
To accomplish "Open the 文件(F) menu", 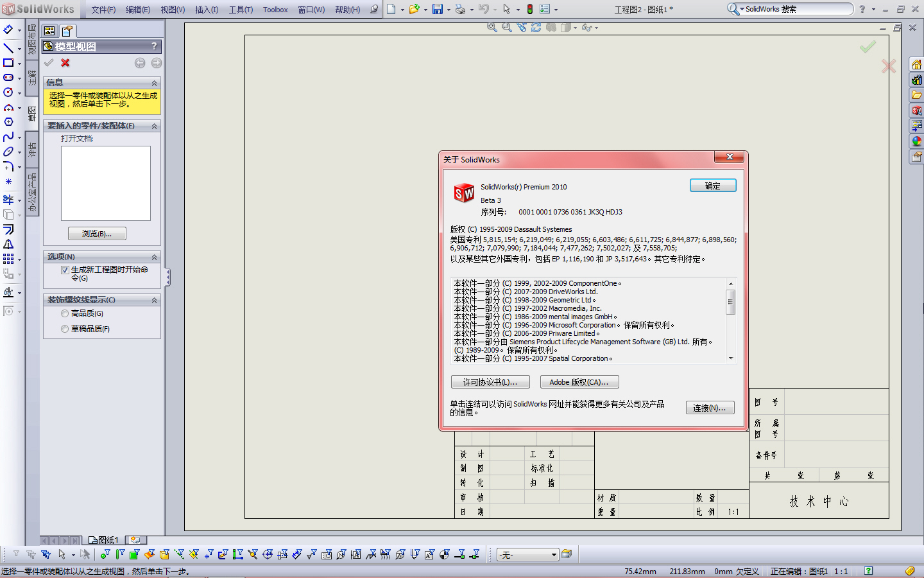I will [x=103, y=10].
